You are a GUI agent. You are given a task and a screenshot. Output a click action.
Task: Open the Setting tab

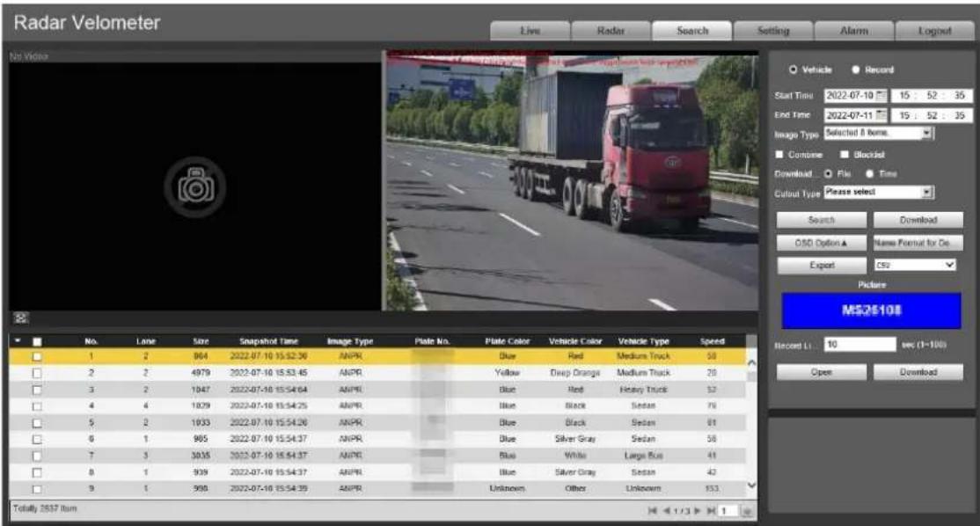pos(773,31)
